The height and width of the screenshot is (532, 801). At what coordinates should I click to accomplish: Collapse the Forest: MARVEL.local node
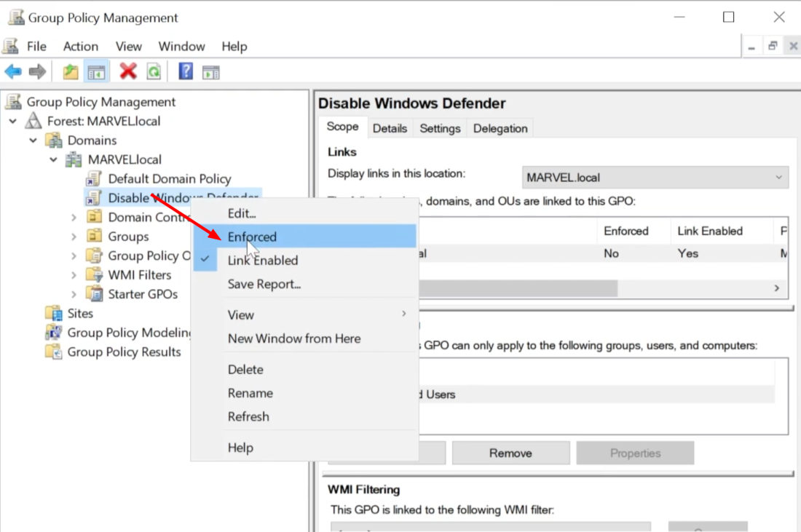pyautogui.click(x=13, y=122)
